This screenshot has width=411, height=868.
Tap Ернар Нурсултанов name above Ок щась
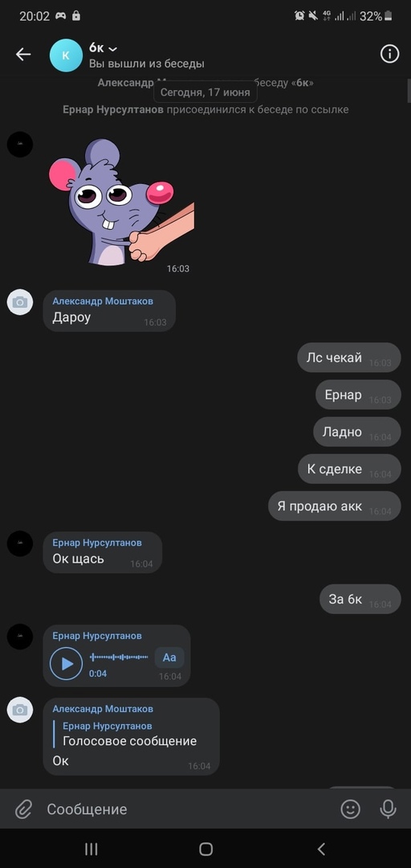(97, 542)
